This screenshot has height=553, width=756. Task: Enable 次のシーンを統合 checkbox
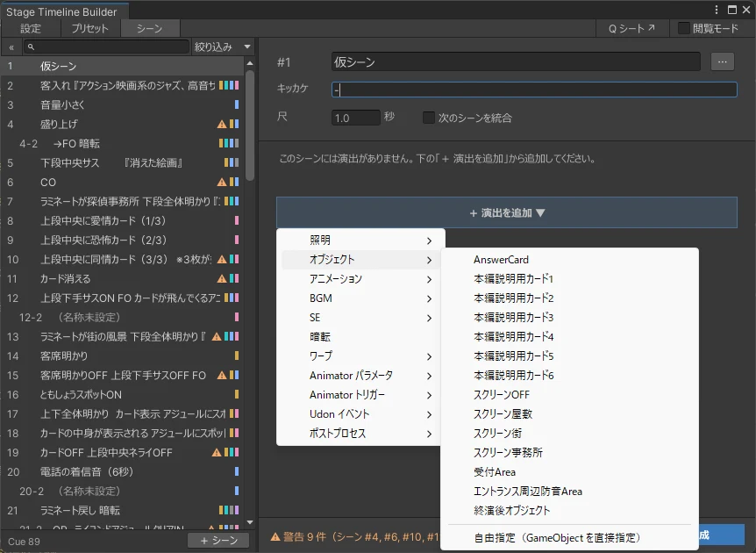pos(428,118)
